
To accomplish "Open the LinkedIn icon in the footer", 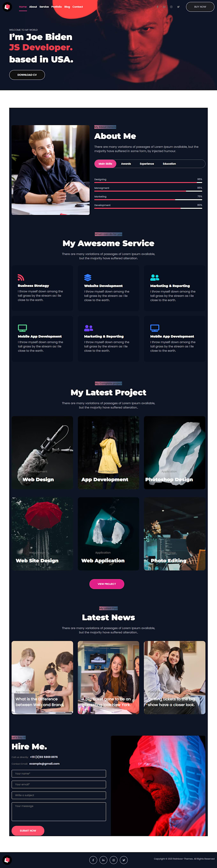I will click(x=103, y=860).
